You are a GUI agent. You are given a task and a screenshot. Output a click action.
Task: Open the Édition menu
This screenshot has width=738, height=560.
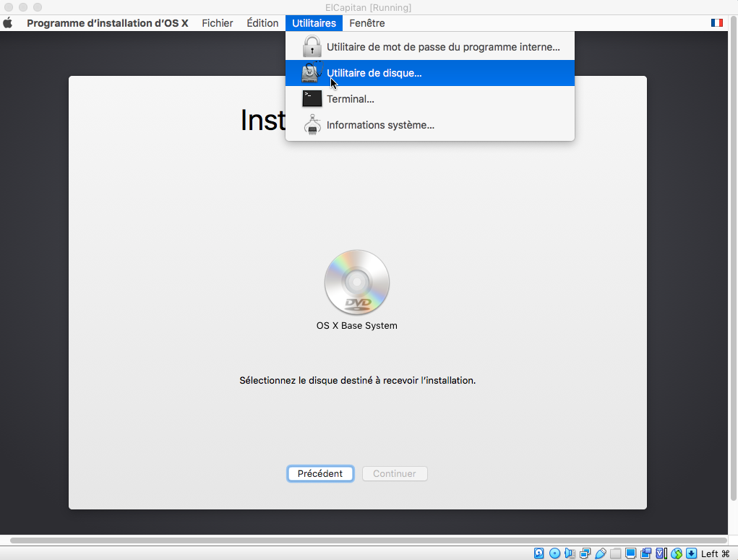pyautogui.click(x=262, y=23)
